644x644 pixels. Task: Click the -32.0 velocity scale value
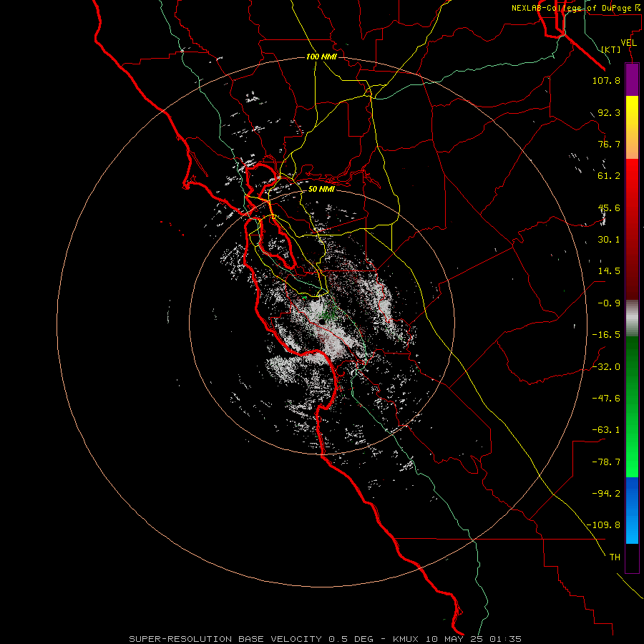(x=606, y=367)
